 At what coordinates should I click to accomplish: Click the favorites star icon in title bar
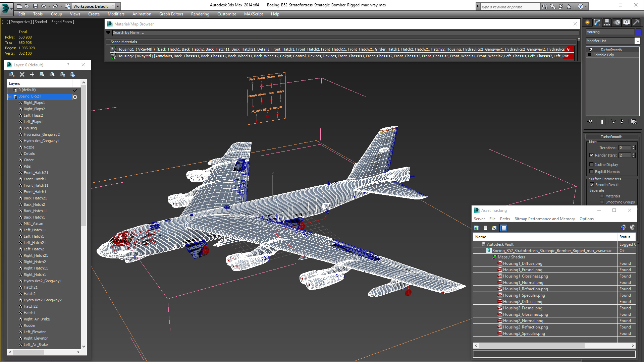pyautogui.click(x=569, y=6)
